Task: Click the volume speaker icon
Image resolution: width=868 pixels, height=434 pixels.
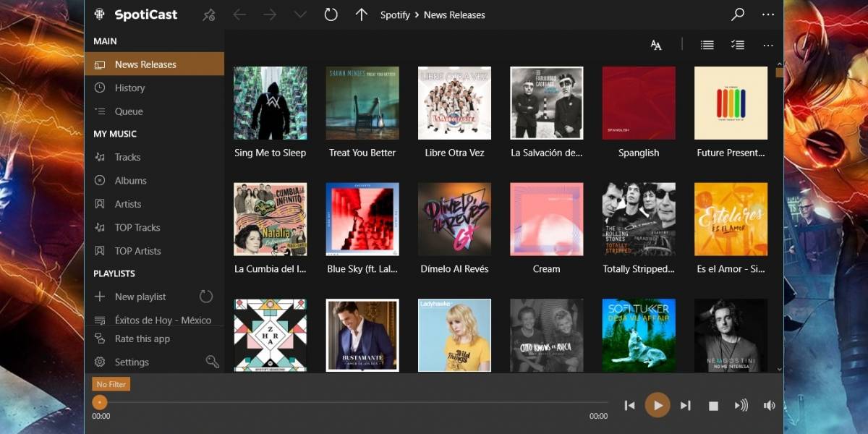Action: [769, 405]
